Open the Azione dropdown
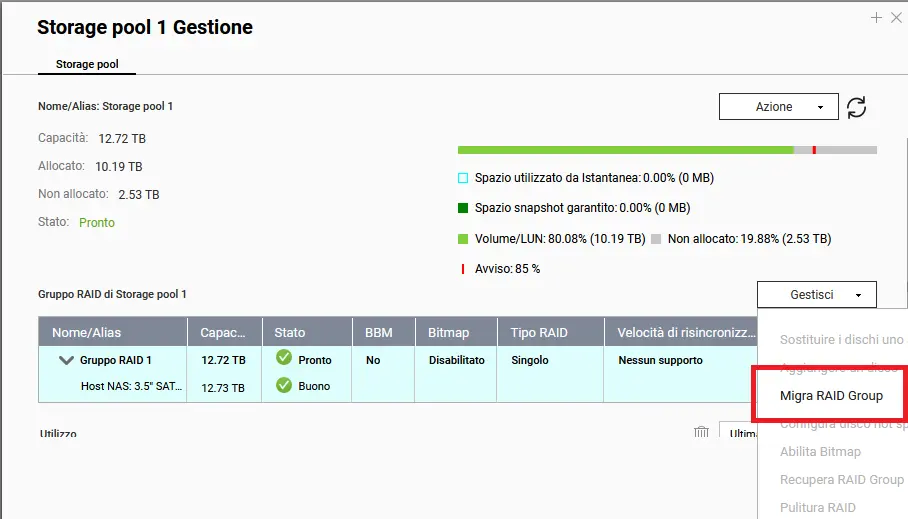The height and width of the screenshot is (519, 908). click(778, 107)
